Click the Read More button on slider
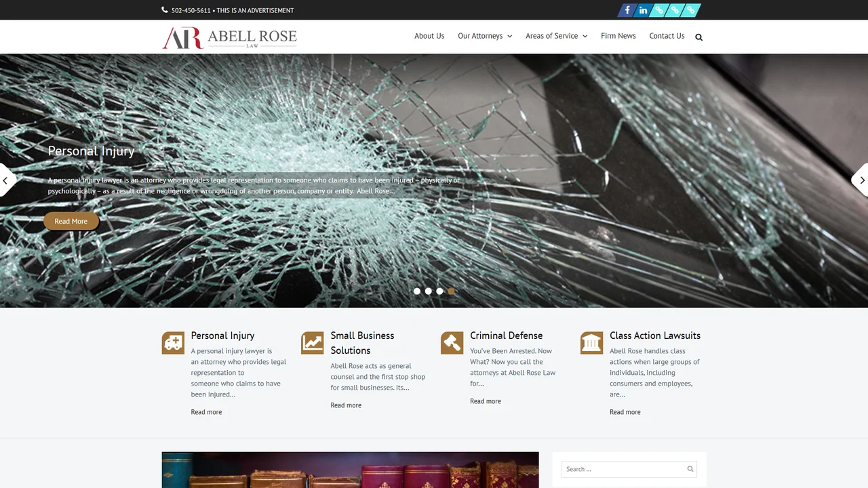The image size is (868, 488). pos(71,221)
